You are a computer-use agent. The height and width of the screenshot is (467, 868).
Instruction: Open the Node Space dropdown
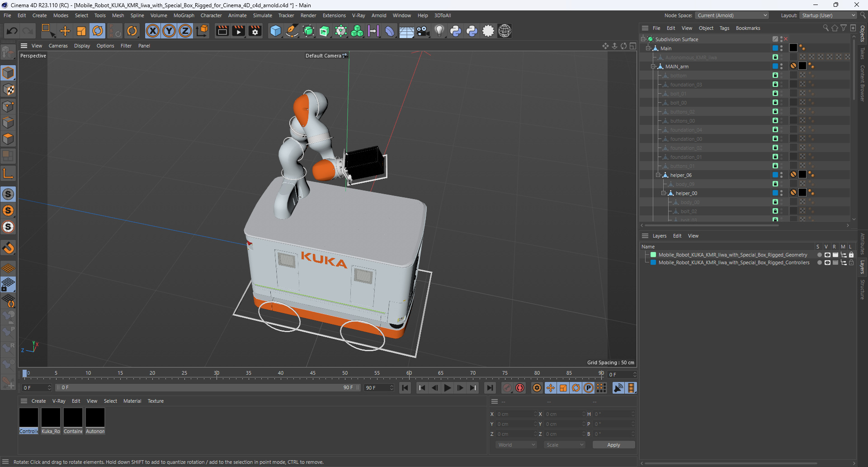tap(732, 15)
